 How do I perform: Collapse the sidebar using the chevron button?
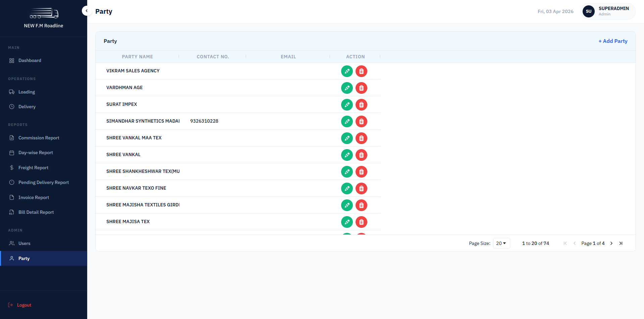(87, 11)
